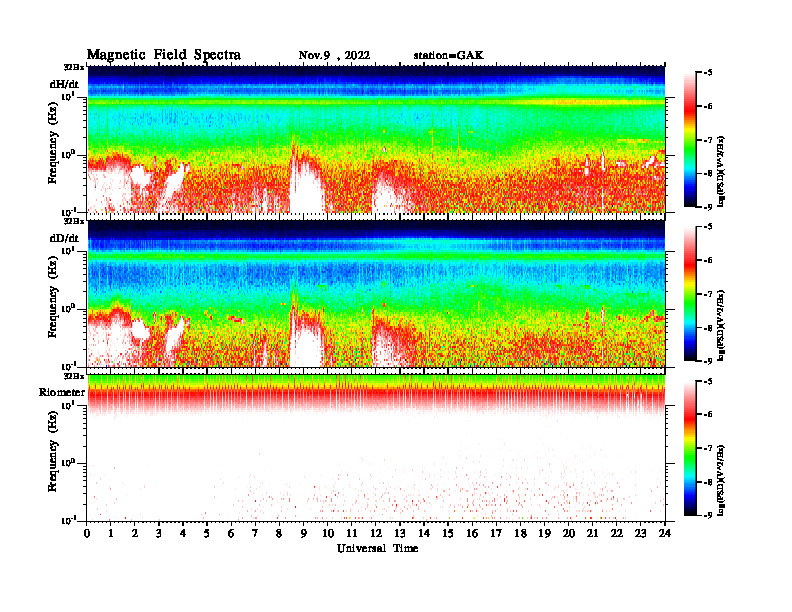Click hour 17 on the Universal Time axis
This screenshot has width=792, height=612.
[497, 533]
